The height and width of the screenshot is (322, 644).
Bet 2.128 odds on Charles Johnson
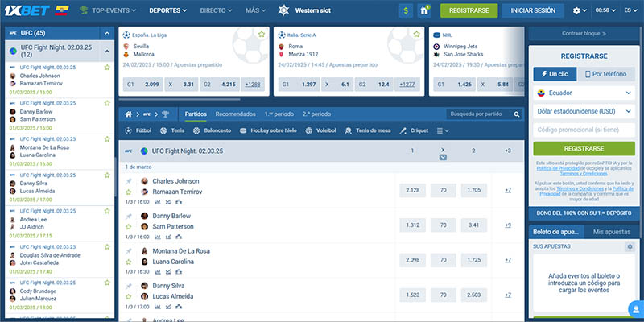point(412,190)
